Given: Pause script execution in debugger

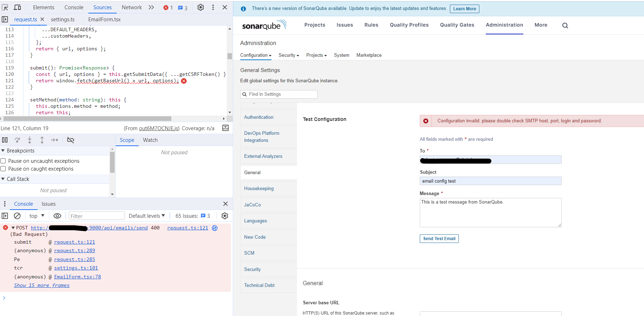Looking at the screenshot, I should click(x=5, y=140).
